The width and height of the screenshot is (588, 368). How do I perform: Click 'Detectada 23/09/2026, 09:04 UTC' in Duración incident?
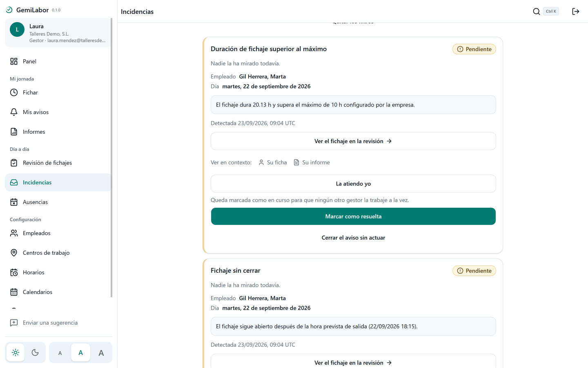(253, 123)
